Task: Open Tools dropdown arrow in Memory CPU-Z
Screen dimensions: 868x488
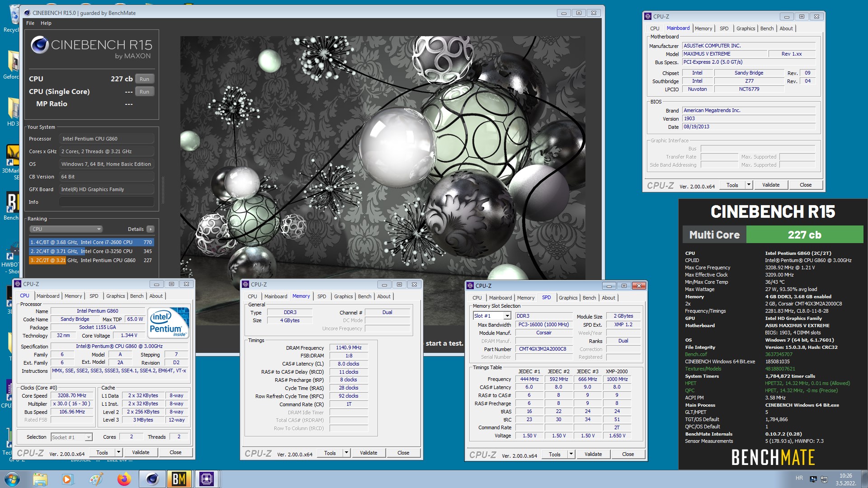Action: coord(346,453)
